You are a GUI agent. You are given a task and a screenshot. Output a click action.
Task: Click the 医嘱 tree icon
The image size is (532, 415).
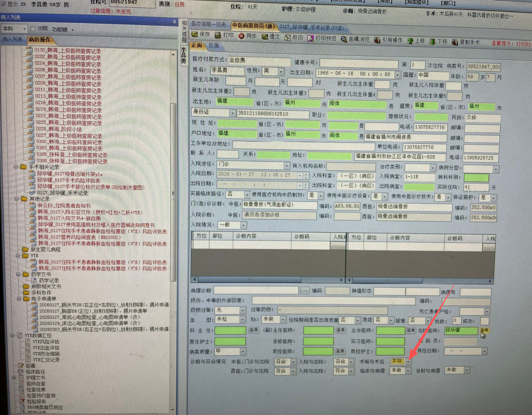(21, 366)
